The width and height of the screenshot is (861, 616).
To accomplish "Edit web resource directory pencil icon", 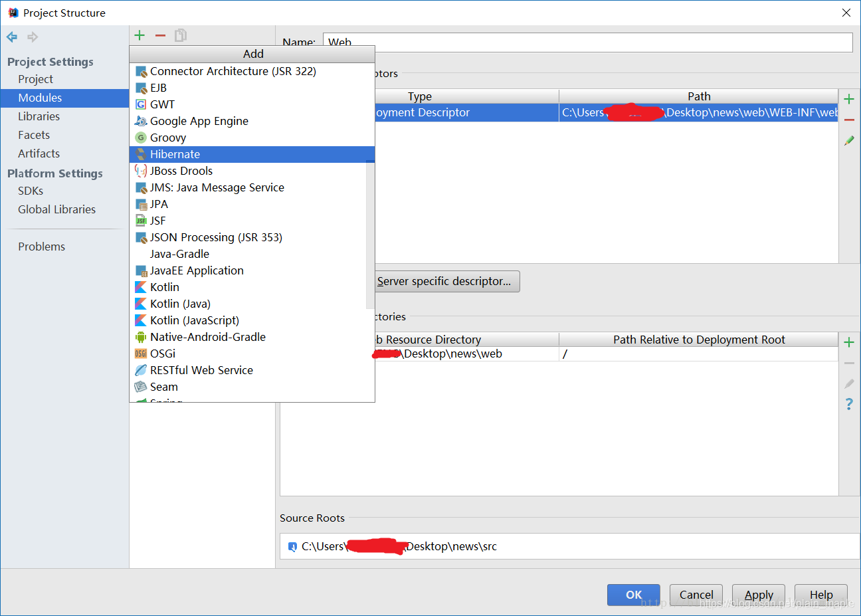I will click(x=849, y=383).
